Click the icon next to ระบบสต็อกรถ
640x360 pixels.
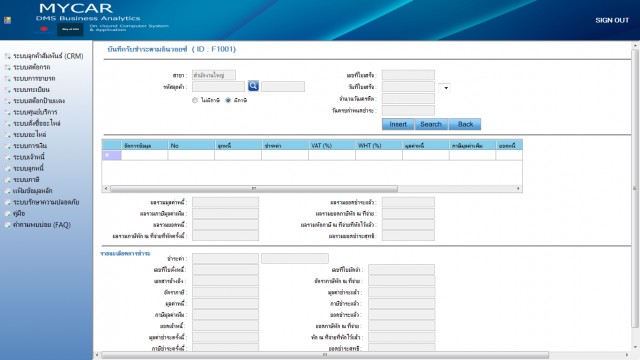point(7,67)
